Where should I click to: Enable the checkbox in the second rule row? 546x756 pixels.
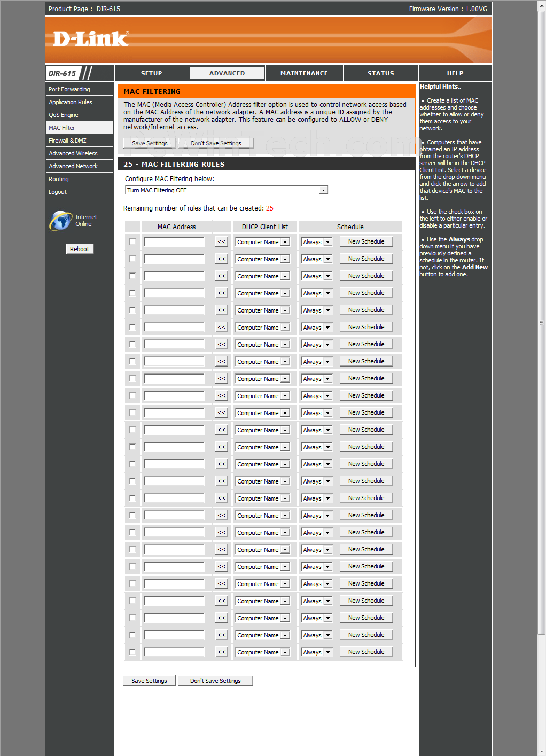coord(132,259)
